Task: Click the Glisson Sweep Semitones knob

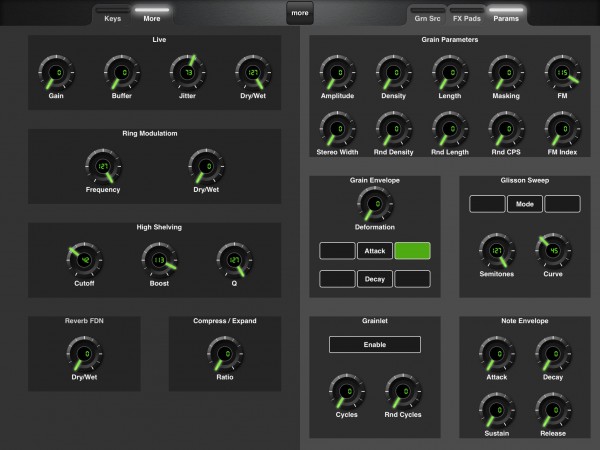Action: point(497,251)
